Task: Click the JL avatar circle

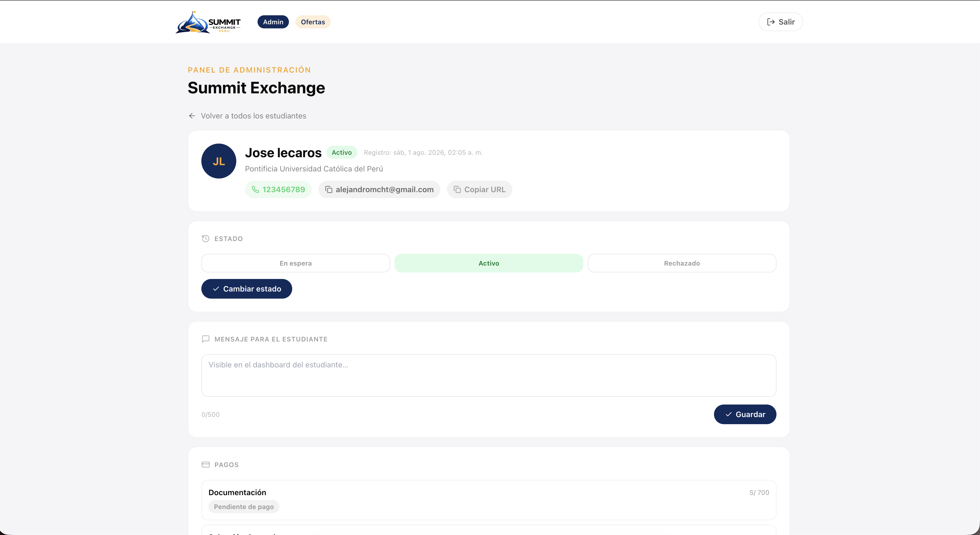Action: 219,161
